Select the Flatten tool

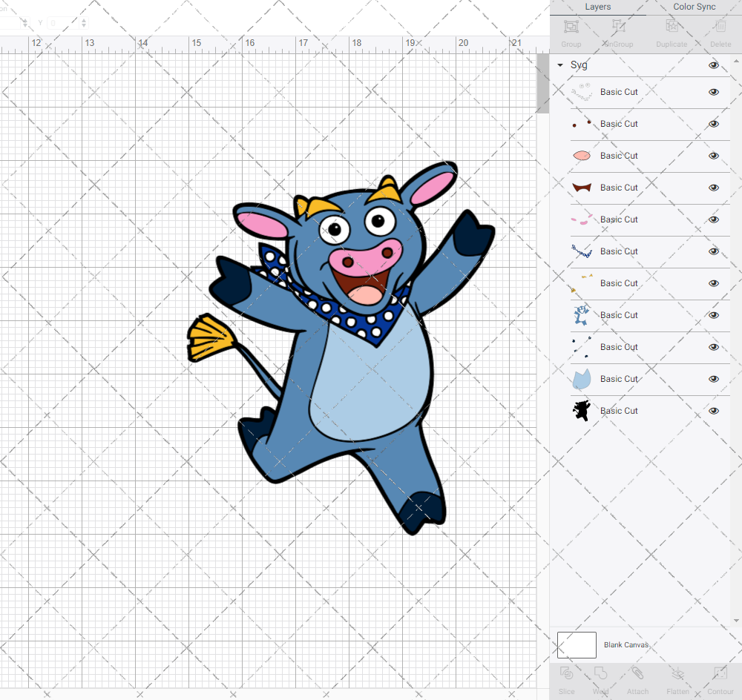(x=677, y=673)
